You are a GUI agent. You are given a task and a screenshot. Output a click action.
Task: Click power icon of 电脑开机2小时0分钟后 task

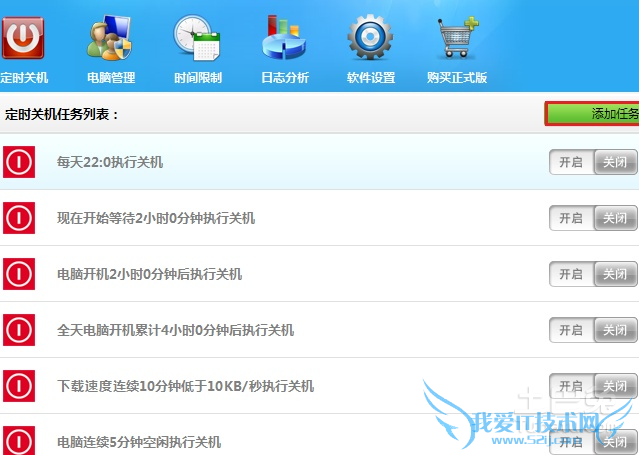coord(19,274)
